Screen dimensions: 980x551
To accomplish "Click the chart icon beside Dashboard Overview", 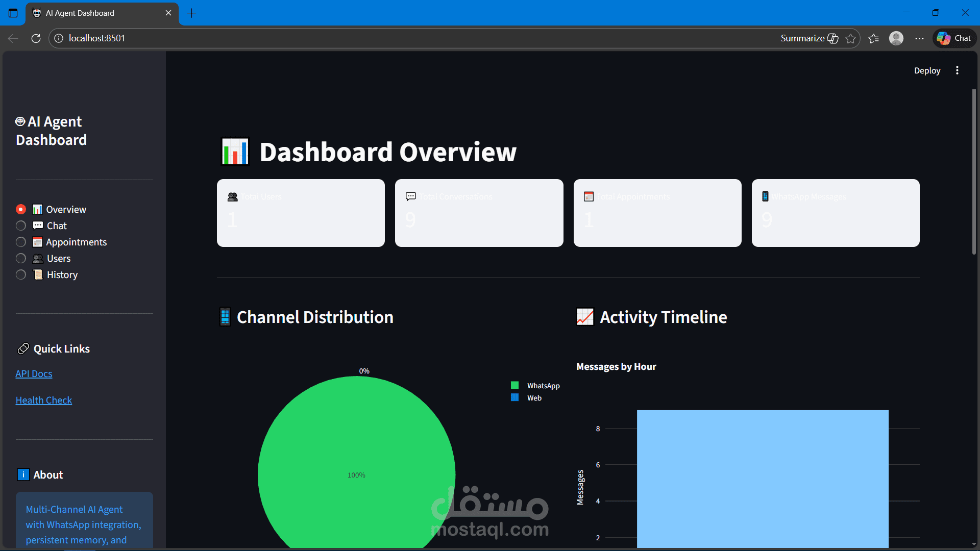I will [235, 152].
